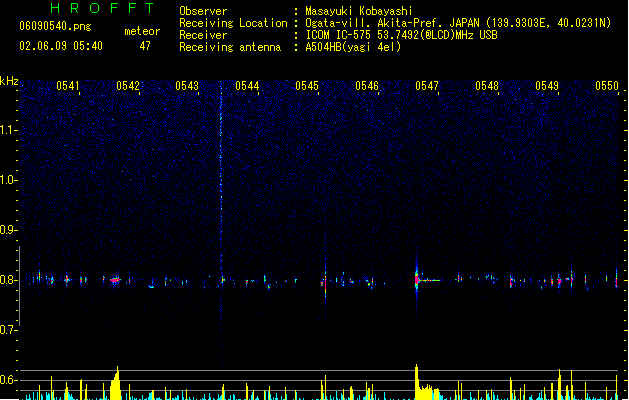Click the tall yellow power peak below 0547

pyautogui.click(x=417, y=382)
